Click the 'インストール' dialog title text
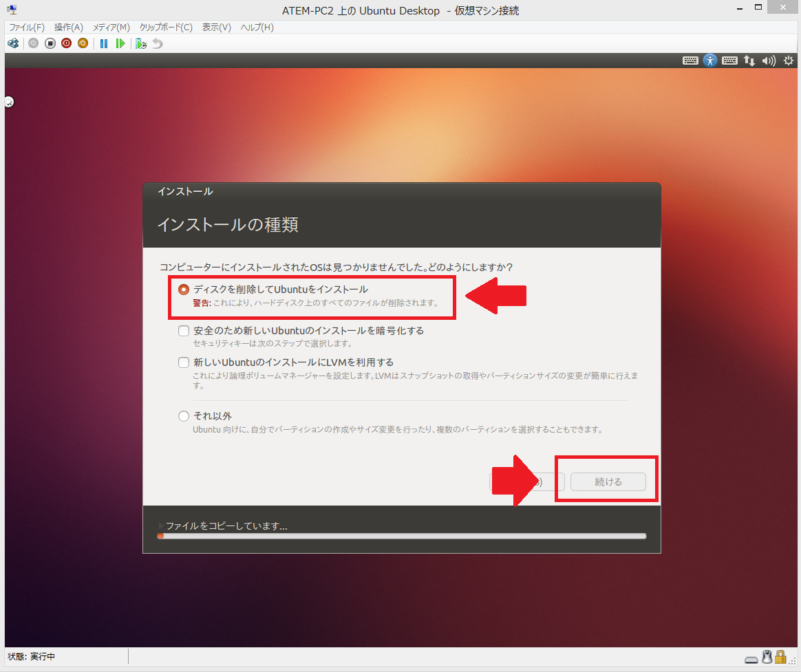This screenshot has width=801, height=672. point(185,191)
